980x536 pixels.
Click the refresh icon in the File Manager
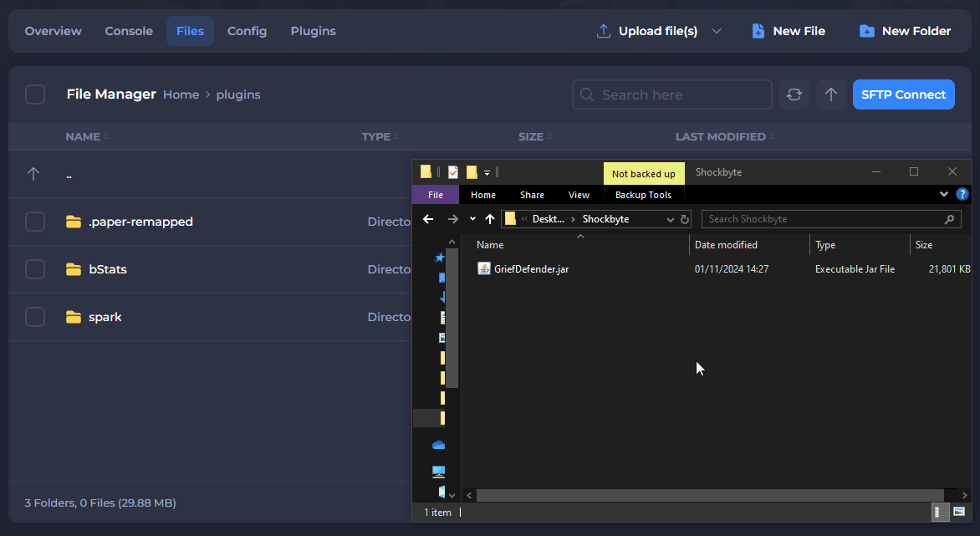point(794,94)
